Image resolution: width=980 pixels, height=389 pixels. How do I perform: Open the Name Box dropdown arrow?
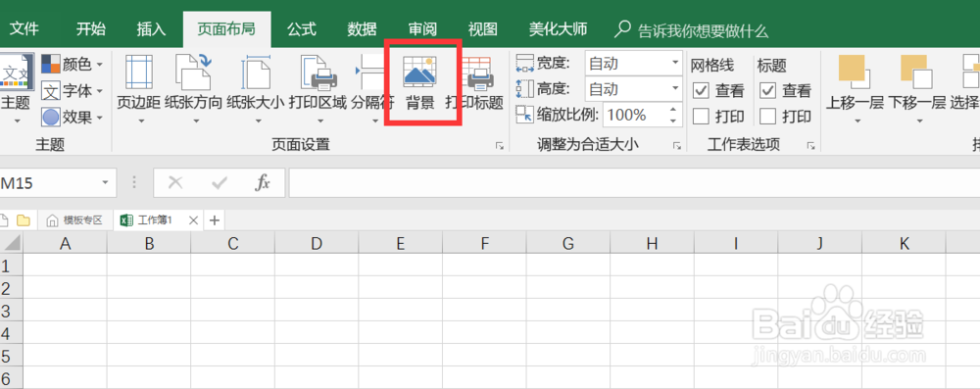pos(105,182)
